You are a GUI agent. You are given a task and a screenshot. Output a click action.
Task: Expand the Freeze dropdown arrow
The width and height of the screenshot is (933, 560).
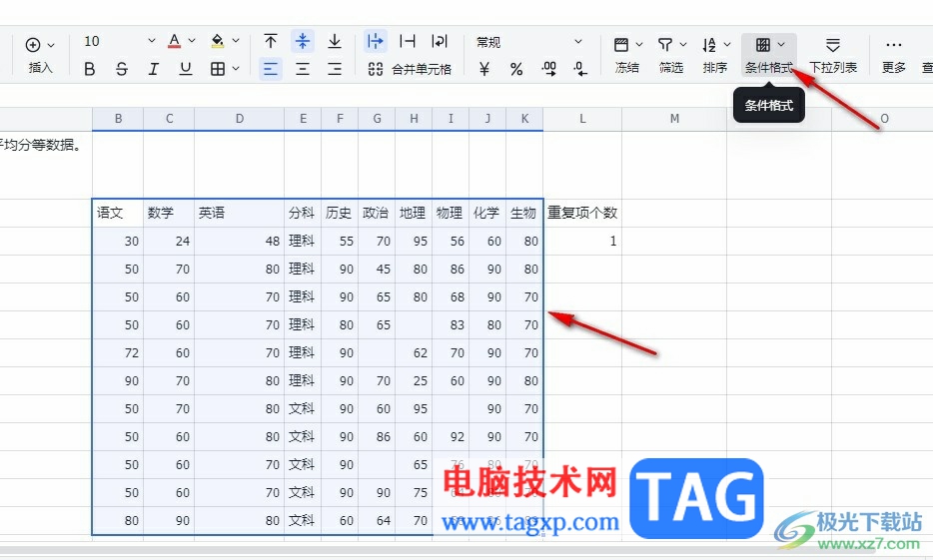[x=639, y=45]
